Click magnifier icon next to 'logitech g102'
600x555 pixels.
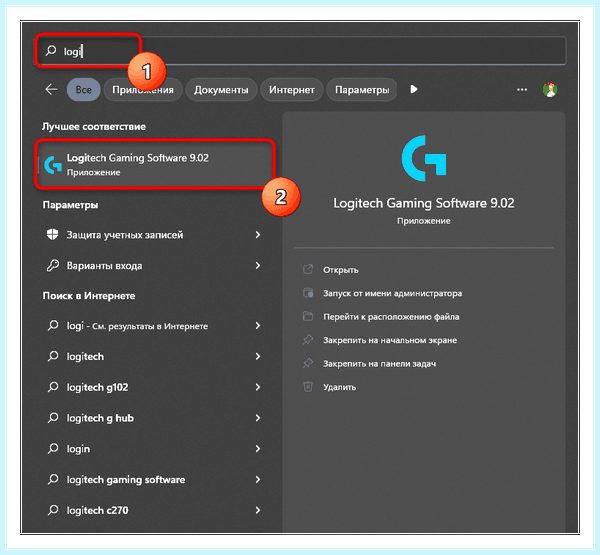pyautogui.click(x=53, y=387)
